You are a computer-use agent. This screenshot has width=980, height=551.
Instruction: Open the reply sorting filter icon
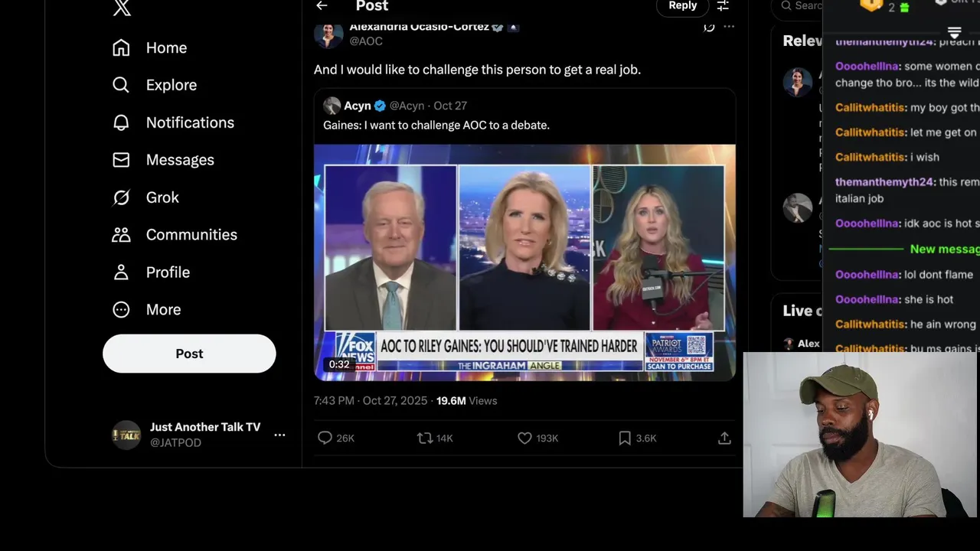(723, 6)
